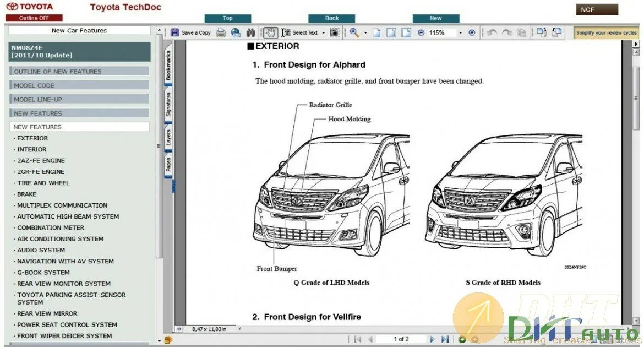This screenshot has height=347, width=644.
Task: Expand the OUTLINE OF NEW FEATURES section
Action: pyautogui.click(x=79, y=72)
